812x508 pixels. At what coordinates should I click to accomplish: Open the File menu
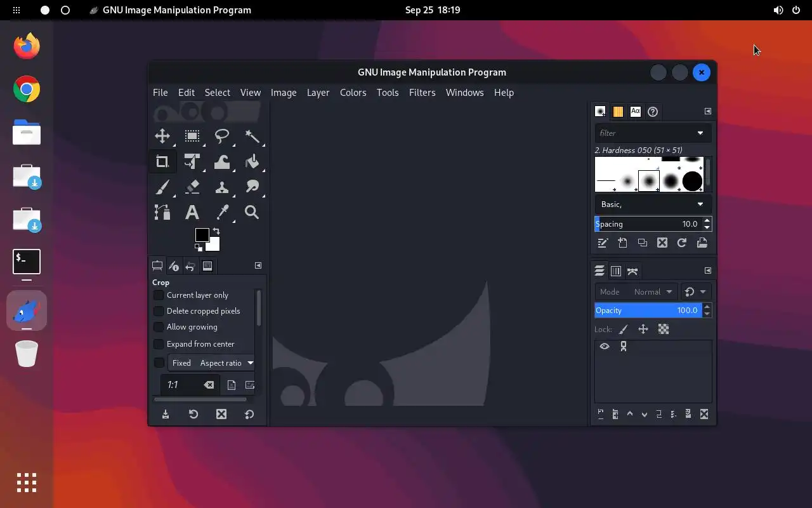point(160,93)
